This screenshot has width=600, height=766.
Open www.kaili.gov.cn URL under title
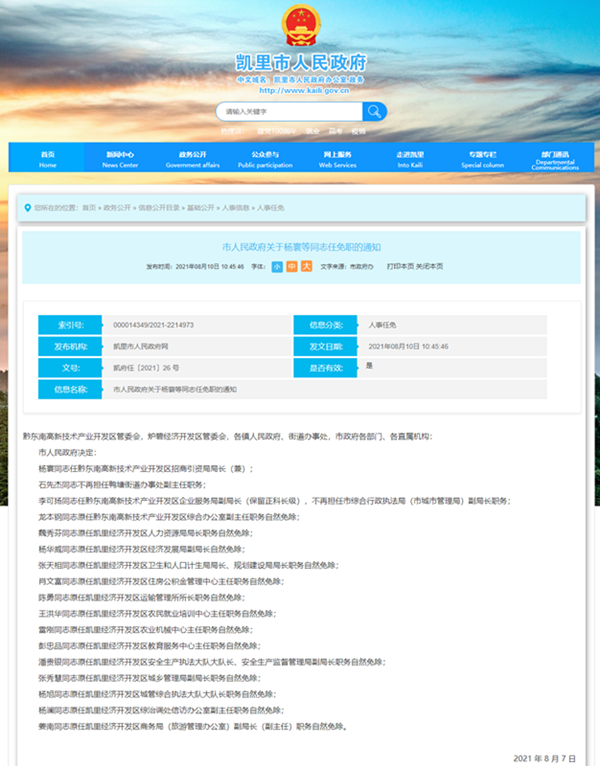click(x=300, y=90)
